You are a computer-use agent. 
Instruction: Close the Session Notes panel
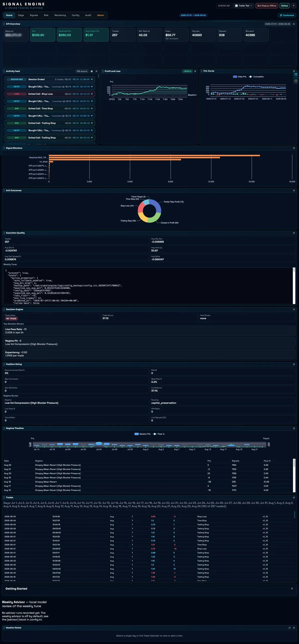pos(294,628)
